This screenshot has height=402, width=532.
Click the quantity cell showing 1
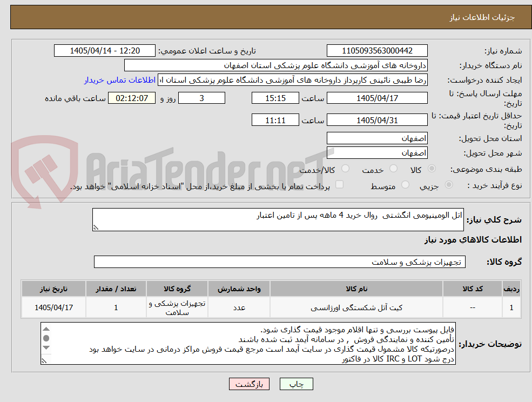click(x=116, y=307)
